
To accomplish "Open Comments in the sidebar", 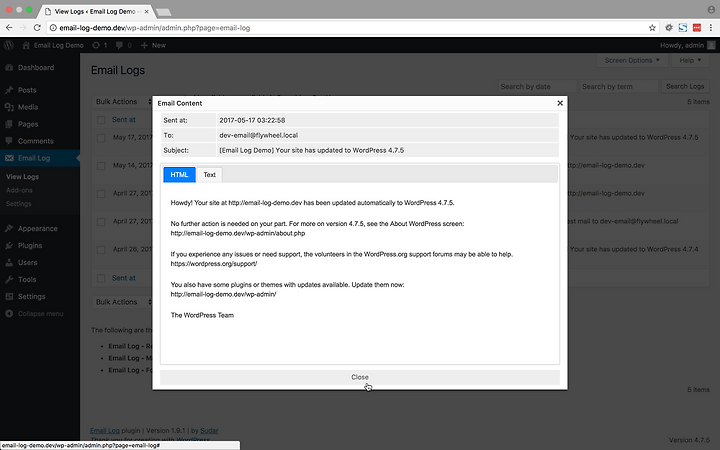I will click(x=35, y=141).
